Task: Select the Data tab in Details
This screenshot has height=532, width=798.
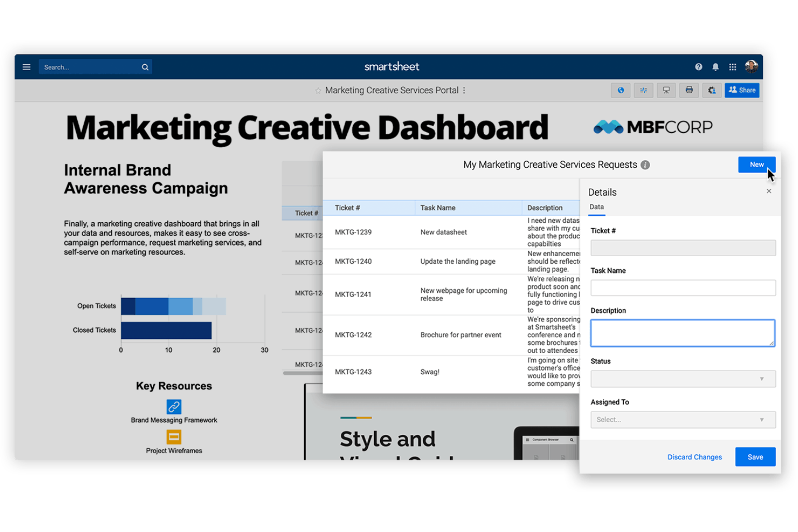Action: click(x=596, y=207)
